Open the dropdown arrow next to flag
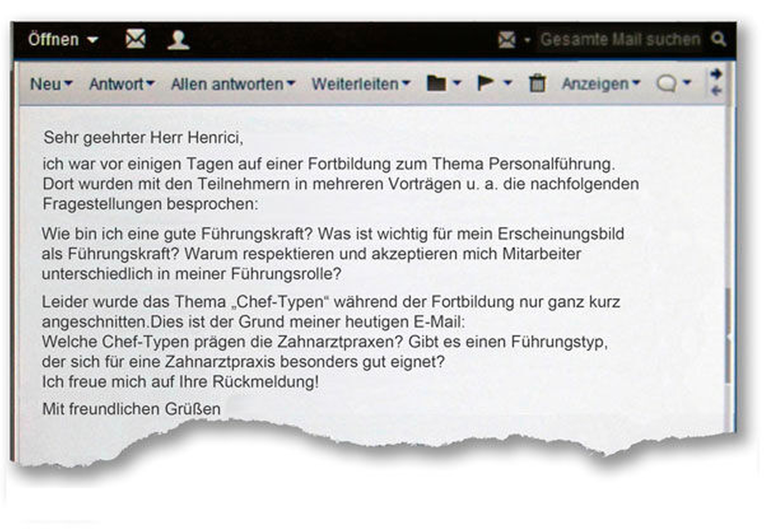Image resolution: width=764 pixels, height=532 pixels. pyautogui.click(x=508, y=83)
